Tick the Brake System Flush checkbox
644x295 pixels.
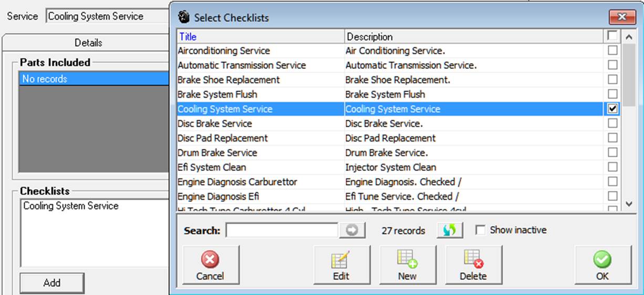click(x=612, y=94)
